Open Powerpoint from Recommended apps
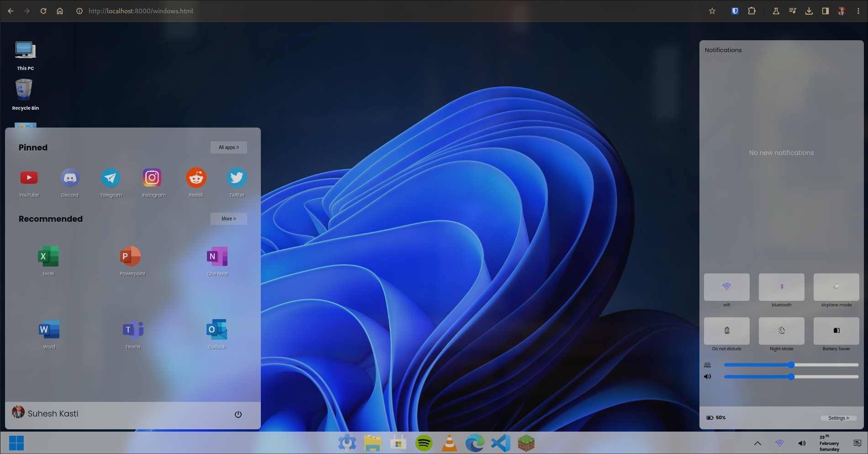Viewport: 868px width, 454px height. 131,256
